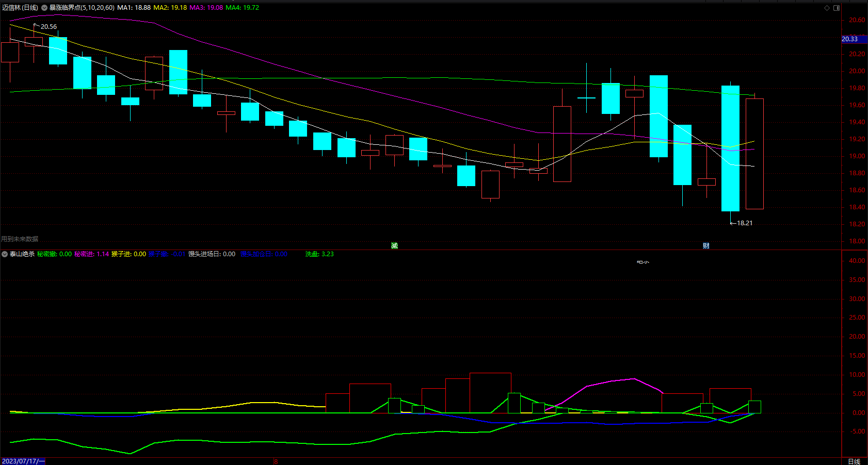
Task: Click the 猴子撤: -0.01 indicator value
Action: [167, 254]
